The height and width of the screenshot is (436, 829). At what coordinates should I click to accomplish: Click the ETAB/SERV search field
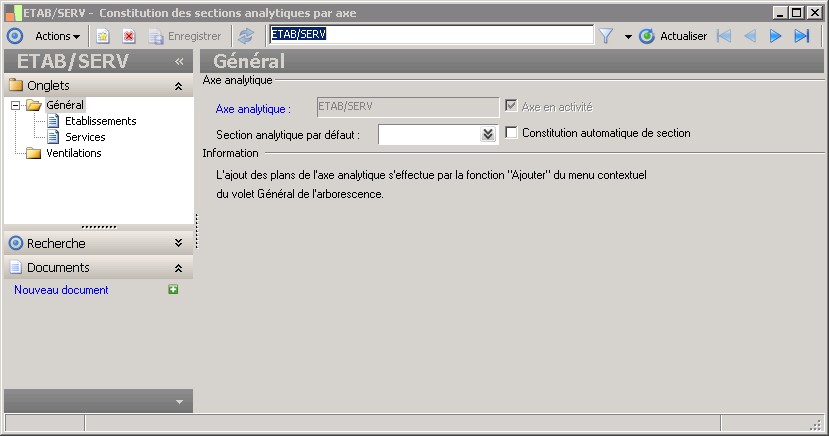431,35
